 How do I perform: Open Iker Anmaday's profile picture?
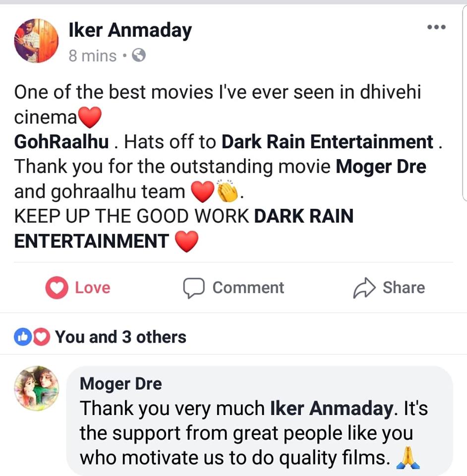click(36, 41)
